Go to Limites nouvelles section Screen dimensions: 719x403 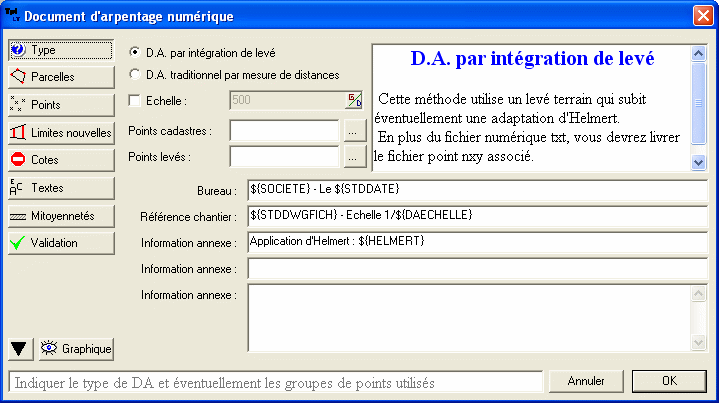coord(59,132)
